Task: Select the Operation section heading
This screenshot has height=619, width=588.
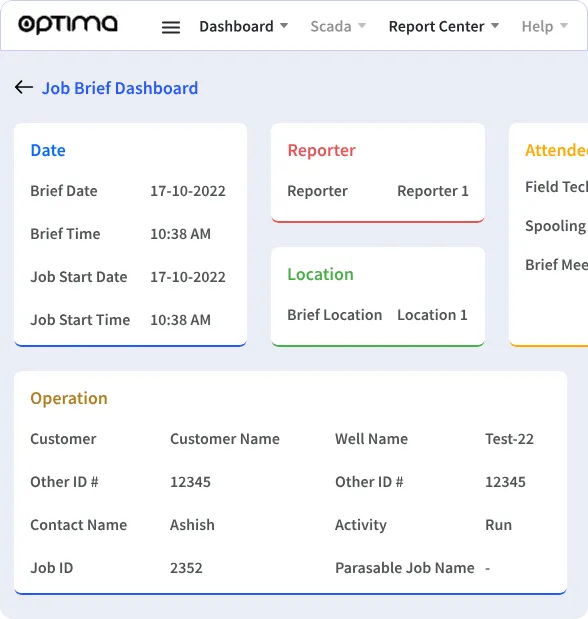Action: tap(69, 398)
